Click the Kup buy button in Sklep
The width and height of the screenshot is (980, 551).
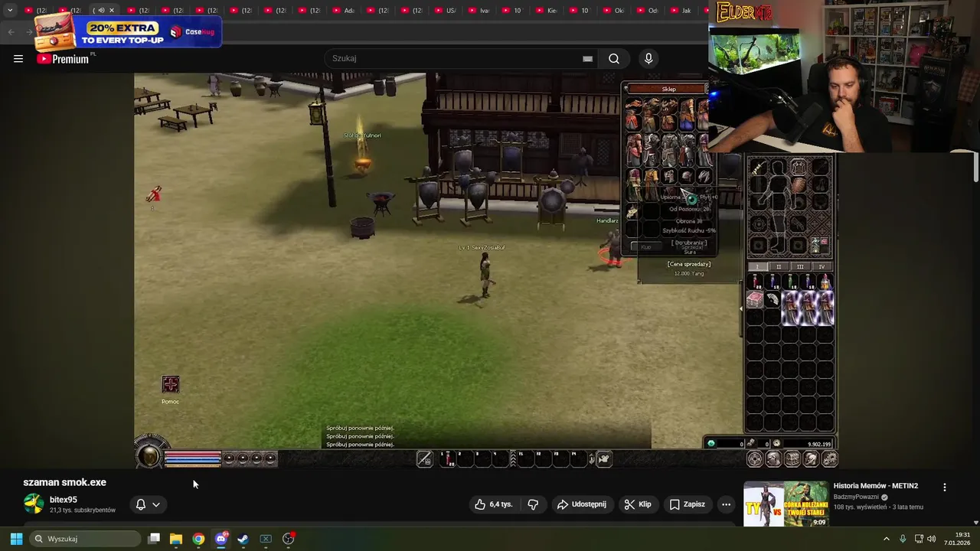pos(645,246)
